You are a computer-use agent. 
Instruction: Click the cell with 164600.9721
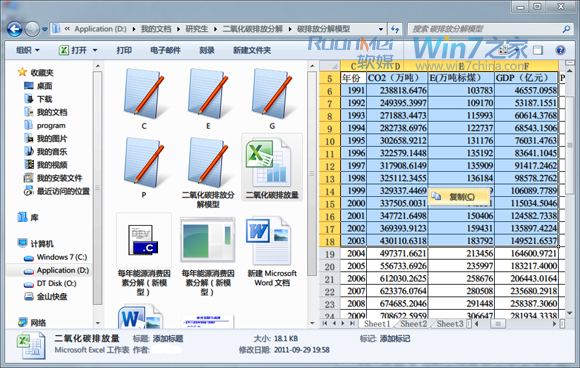click(x=527, y=253)
